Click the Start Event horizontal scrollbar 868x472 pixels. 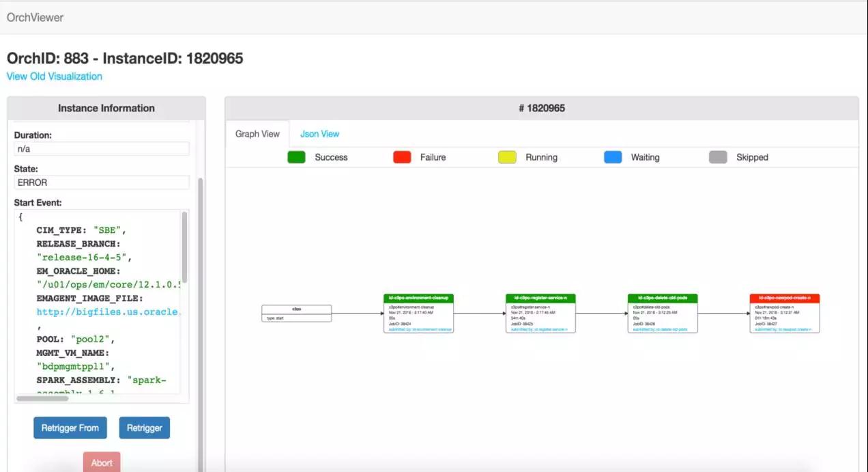tap(42, 398)
